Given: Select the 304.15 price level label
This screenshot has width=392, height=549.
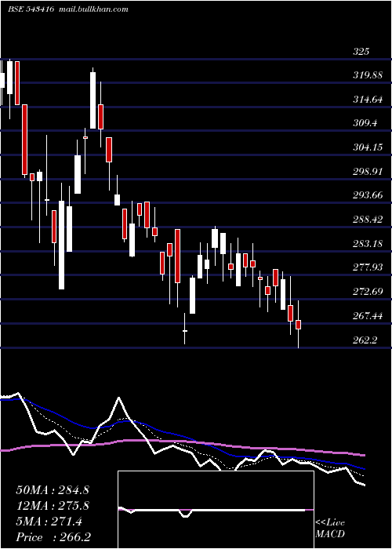Looking at the screenshot, I should [368, 147].
